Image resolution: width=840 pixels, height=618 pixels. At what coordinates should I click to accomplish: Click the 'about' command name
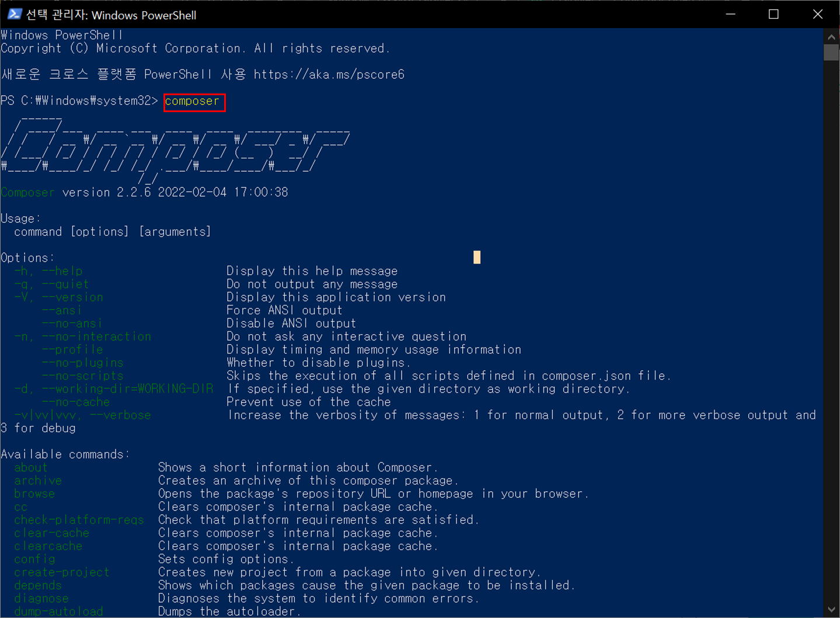tap(31, 467)
